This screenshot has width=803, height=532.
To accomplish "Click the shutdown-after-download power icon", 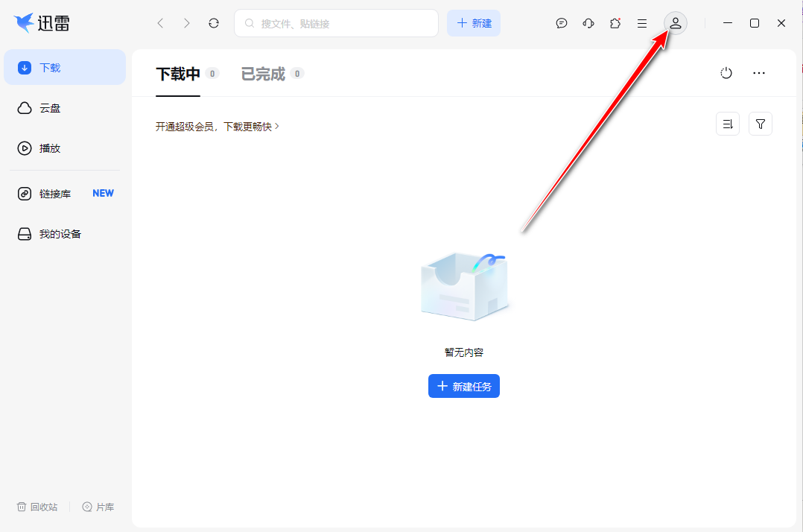I will click(726, 73).
